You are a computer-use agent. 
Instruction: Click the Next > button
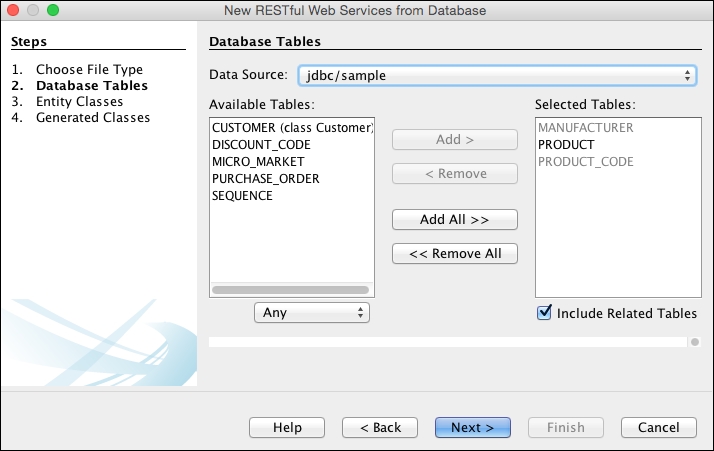[472, 427]
